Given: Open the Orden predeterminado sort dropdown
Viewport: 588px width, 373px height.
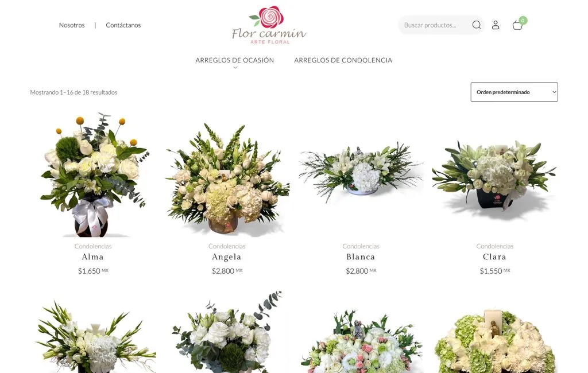Looking at the screenshot, I should tap(514, 92).
